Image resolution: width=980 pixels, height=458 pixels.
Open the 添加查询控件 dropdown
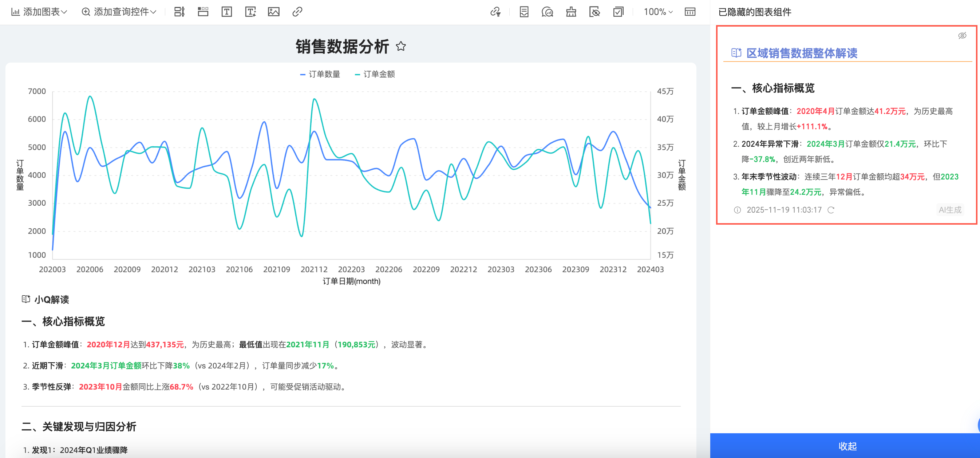[119, 12]
